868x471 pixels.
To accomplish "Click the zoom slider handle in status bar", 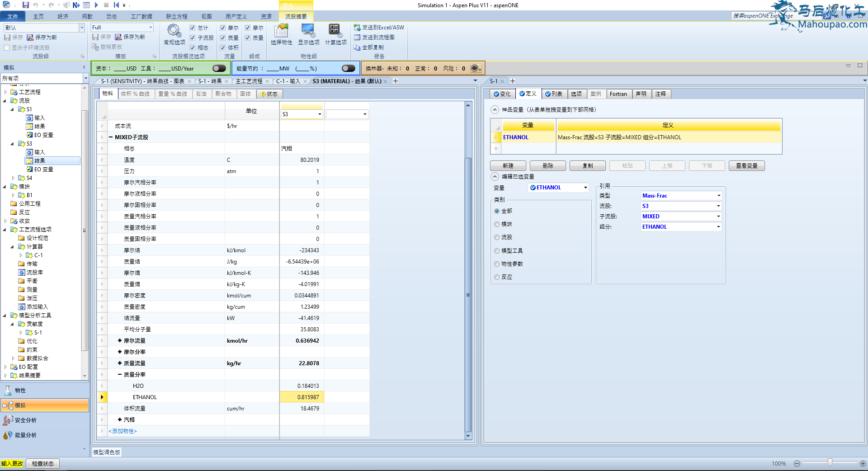I will click(x=830, y=463).
